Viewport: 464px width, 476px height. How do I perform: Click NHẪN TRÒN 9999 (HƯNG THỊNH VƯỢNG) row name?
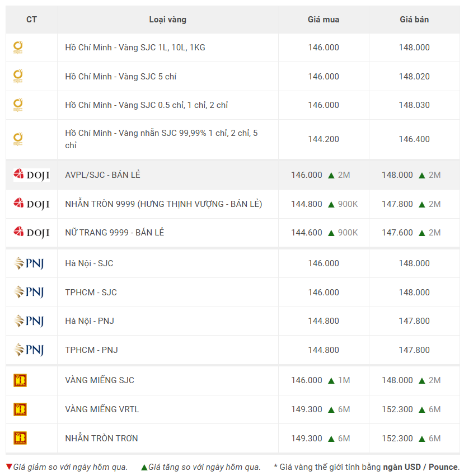(x=163, y=204)
